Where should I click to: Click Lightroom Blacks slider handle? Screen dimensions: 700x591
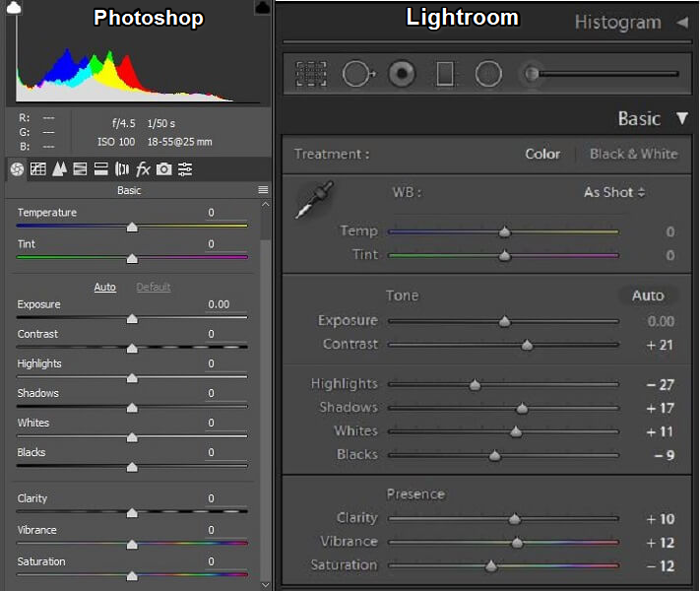494,456
